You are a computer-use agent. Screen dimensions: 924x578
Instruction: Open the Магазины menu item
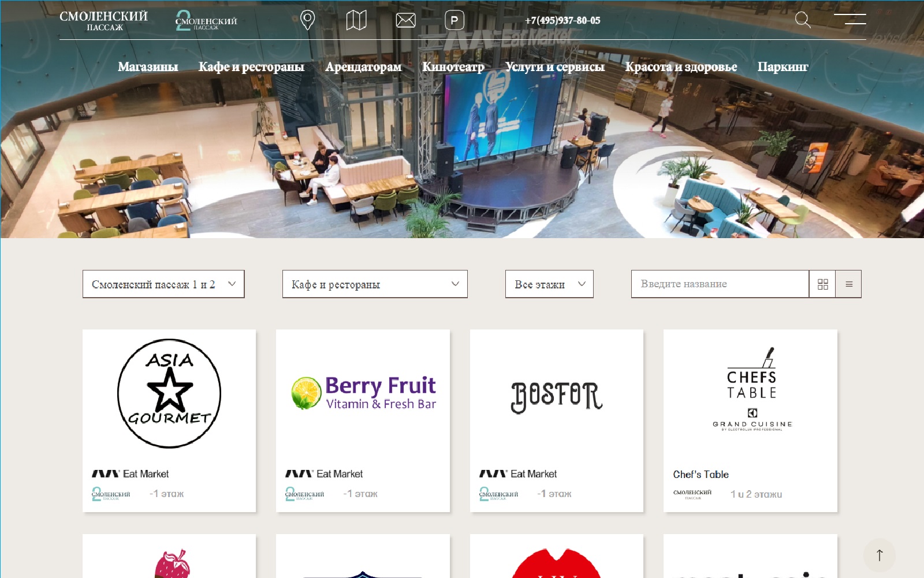(x=148, y=66)
